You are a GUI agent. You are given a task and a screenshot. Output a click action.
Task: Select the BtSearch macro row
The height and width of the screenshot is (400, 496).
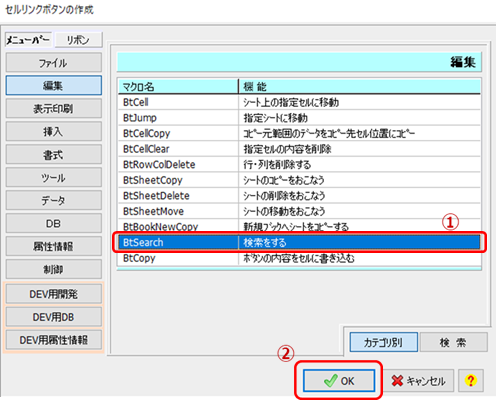pos(299,242)
